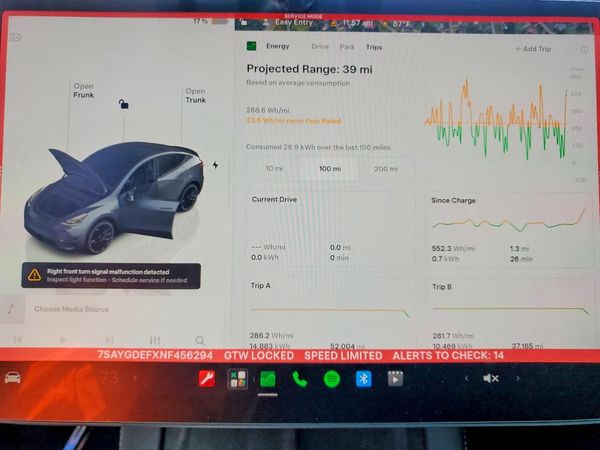Open the Energy app in the dock
The image size is (600, 450).
(x=268, y=379)
